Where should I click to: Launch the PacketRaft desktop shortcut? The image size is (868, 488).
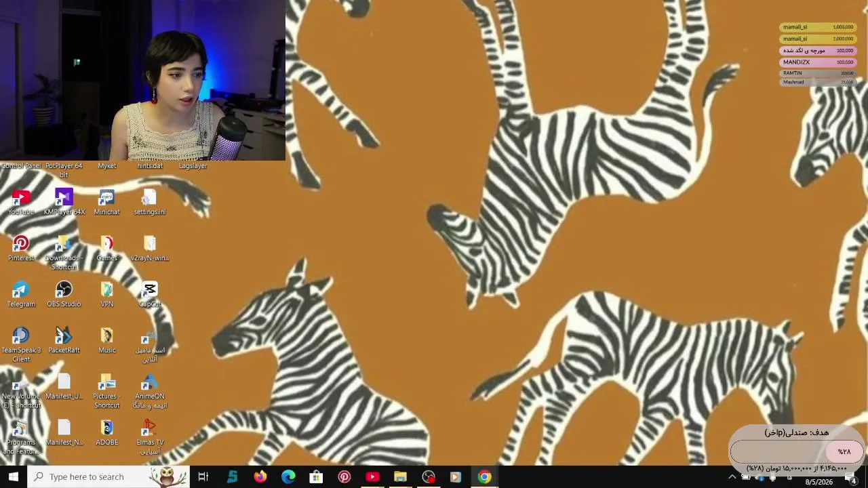tap(64, 341)
